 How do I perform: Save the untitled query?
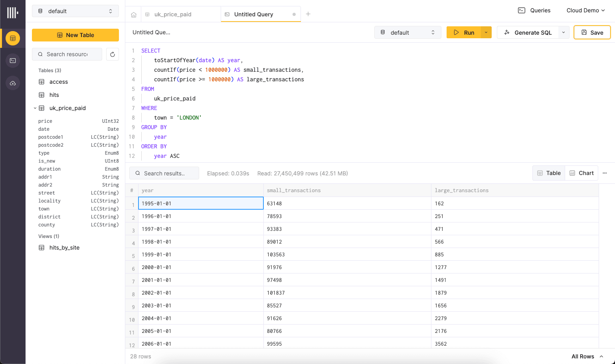tap(592, 33)
